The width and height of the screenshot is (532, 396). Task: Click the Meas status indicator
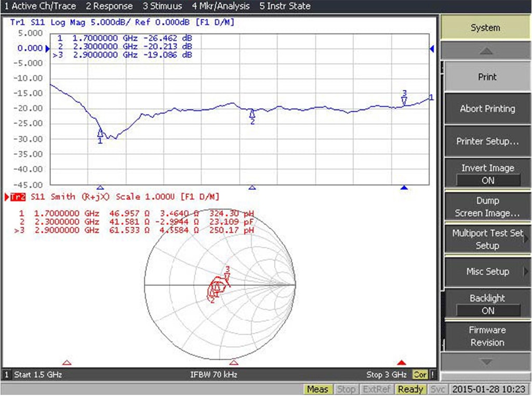pos(317,389)
